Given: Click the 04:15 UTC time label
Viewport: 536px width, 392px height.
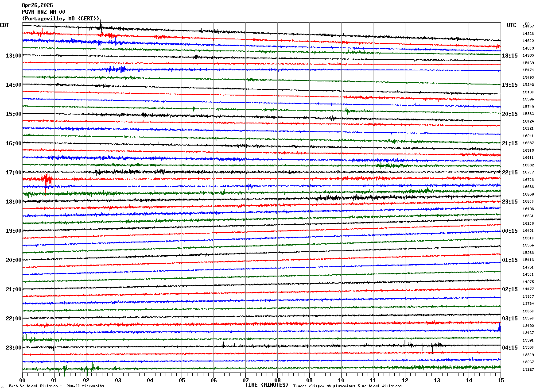Looking at the screenshot, I should [510, 348].
